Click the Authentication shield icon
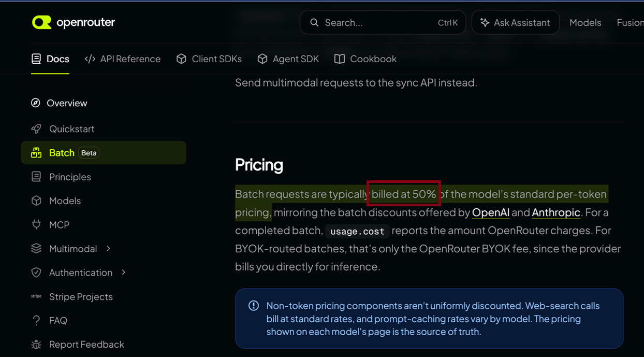 [x=36, y=273]
